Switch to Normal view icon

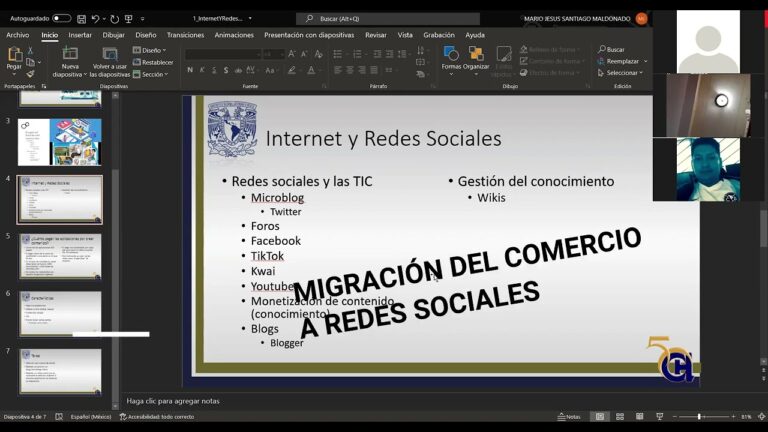[x=600, y=417]
